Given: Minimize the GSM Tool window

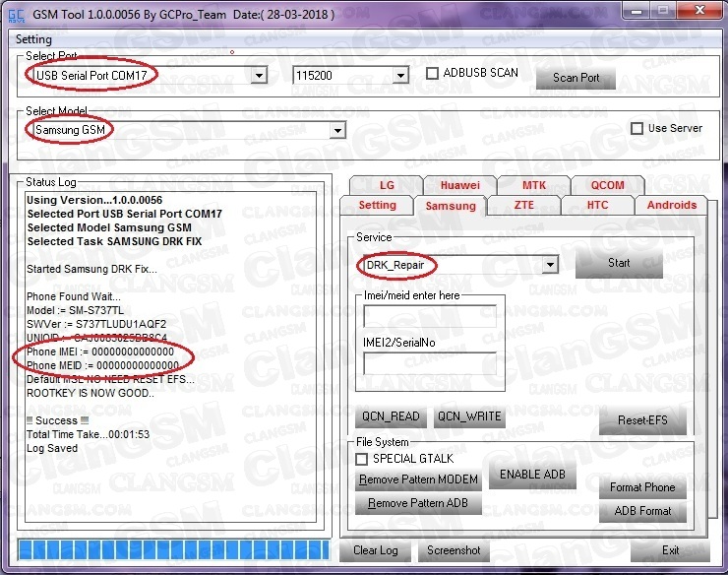Looking at the screenshot, I should click(x=637, y=10).
